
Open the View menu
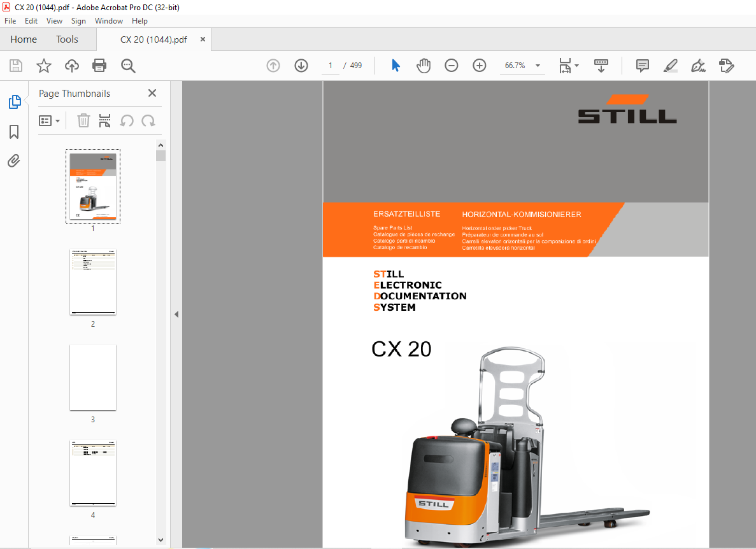click(54, 21)
